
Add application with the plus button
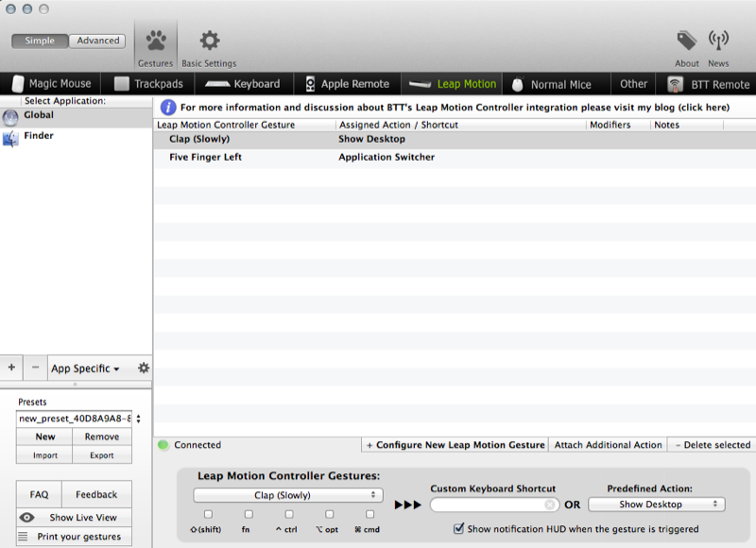click(11, 368)
